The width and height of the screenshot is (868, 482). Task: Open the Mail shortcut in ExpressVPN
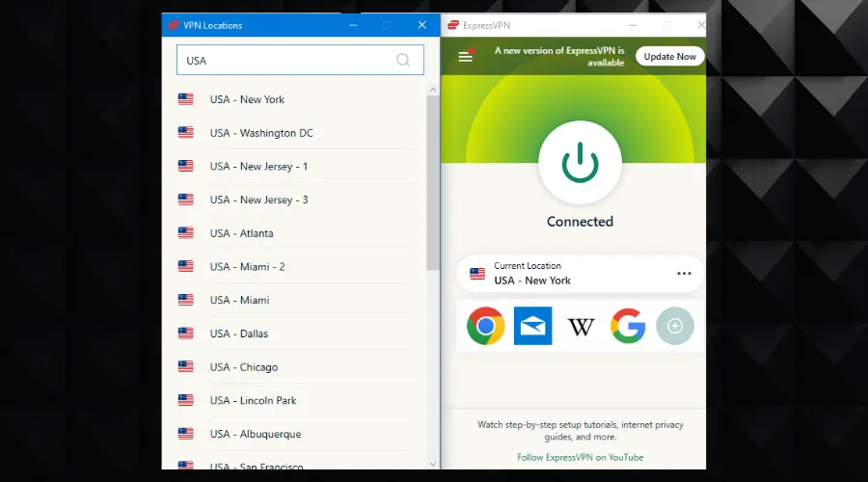[532, 326]
